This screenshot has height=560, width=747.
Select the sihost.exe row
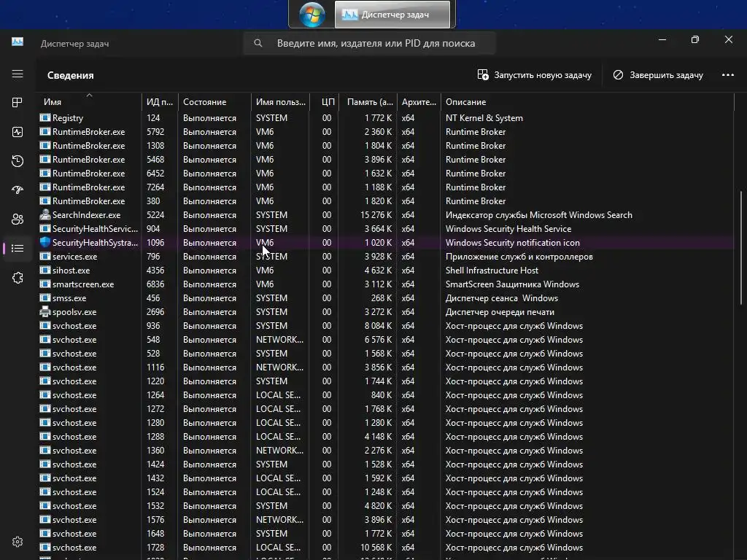(386, 270)
